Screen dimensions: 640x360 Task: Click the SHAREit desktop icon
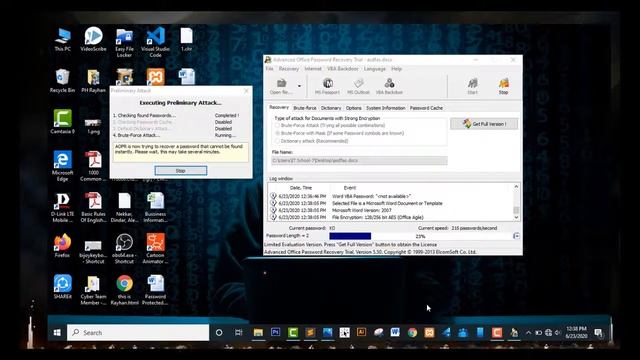[62, 287]
